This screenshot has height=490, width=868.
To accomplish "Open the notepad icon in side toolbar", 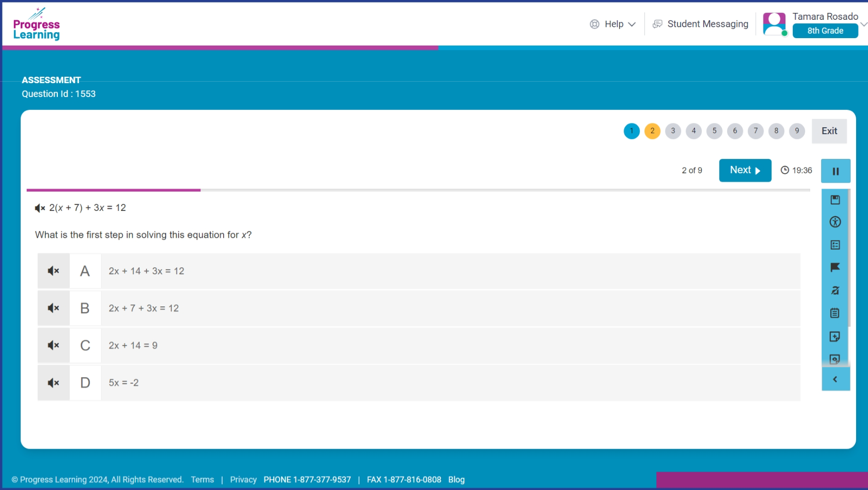I will point(835,313).
